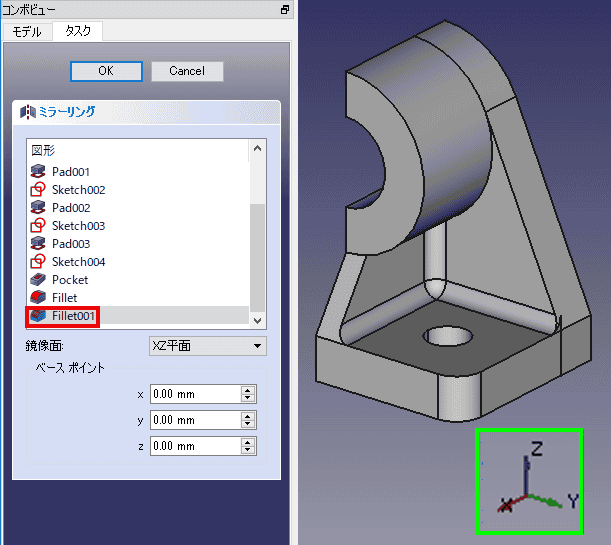The height and width of the screenshot is (545, 611).
Task: Switch to the モデル tab
Action: coord(27,32)
